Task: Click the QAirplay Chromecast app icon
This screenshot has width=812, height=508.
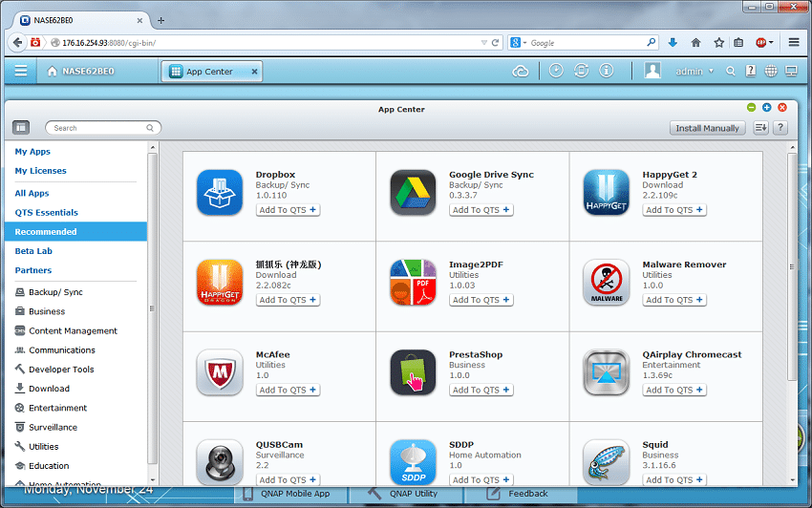Action: point(606,372)
